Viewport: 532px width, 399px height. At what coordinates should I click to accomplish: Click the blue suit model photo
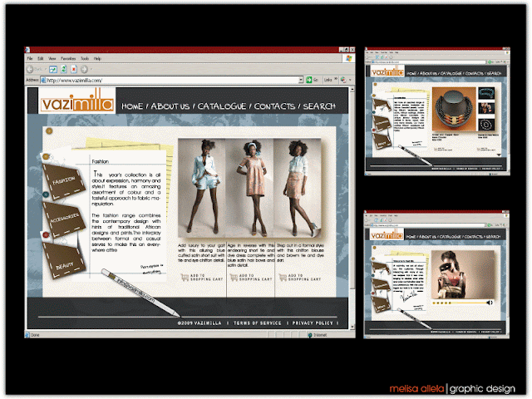coord(202,188)
